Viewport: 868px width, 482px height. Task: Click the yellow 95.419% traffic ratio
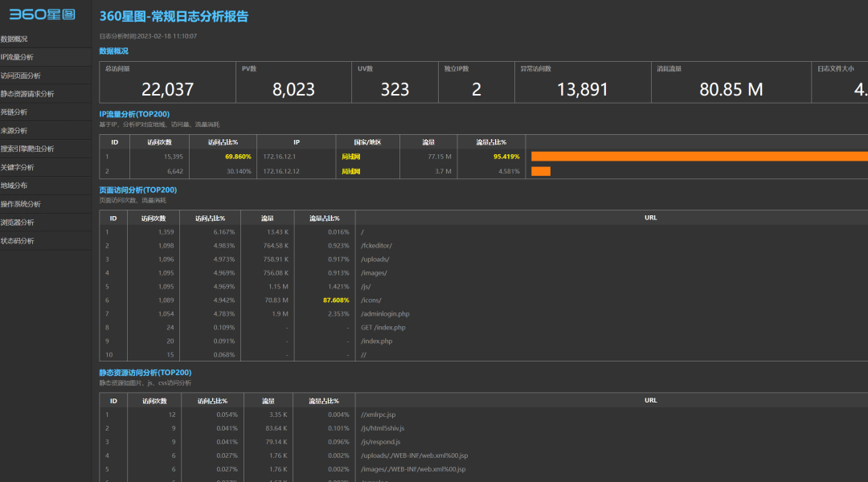(x=506, y=157)
